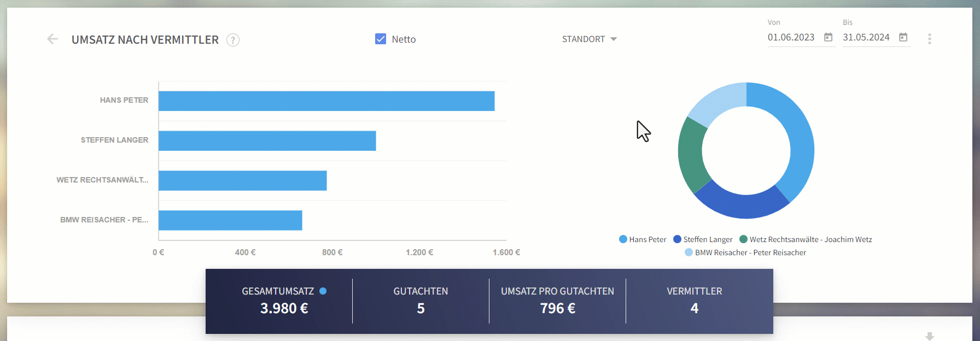Click the Von date field 01.06.2023
The height and width of the screenshot is (341, 980).
coord(791,37)
